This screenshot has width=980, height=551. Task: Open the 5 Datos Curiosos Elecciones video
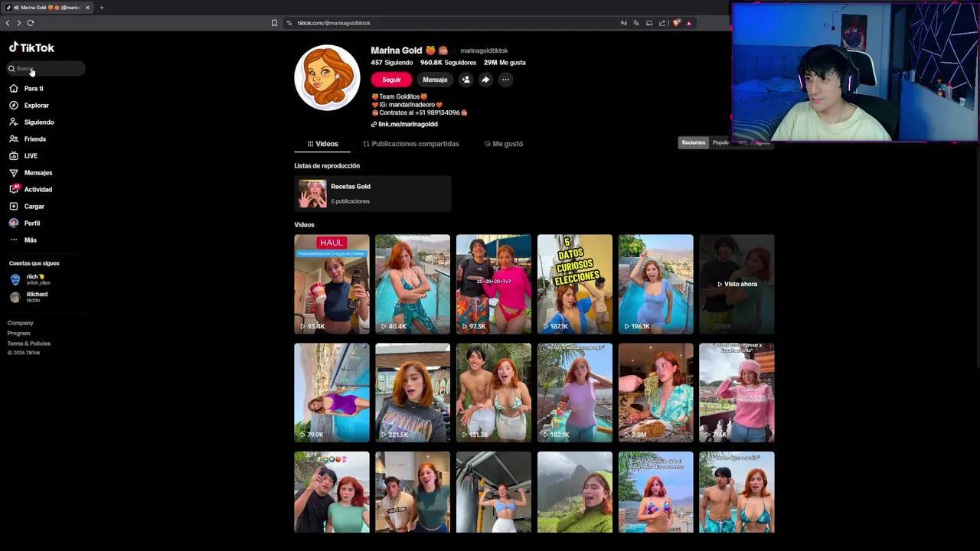click(575, 284)
